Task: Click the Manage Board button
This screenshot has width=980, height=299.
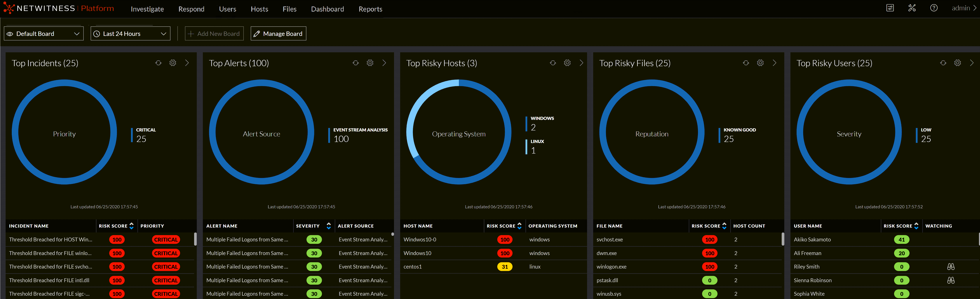Action: point(278,34)
